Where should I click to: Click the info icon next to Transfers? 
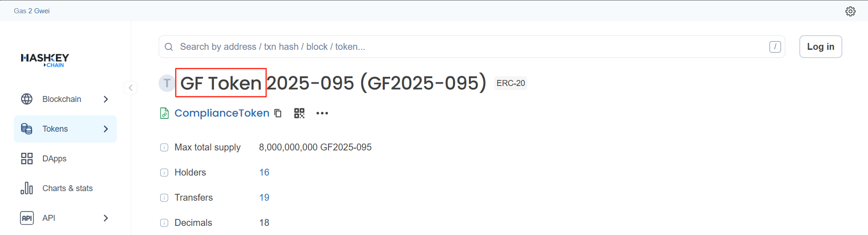(164, 198)
